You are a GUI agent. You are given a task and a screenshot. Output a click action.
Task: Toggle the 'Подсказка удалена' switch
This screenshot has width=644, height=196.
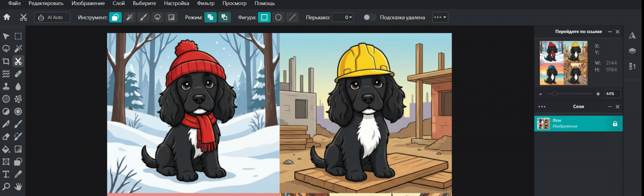coord(369,17)
